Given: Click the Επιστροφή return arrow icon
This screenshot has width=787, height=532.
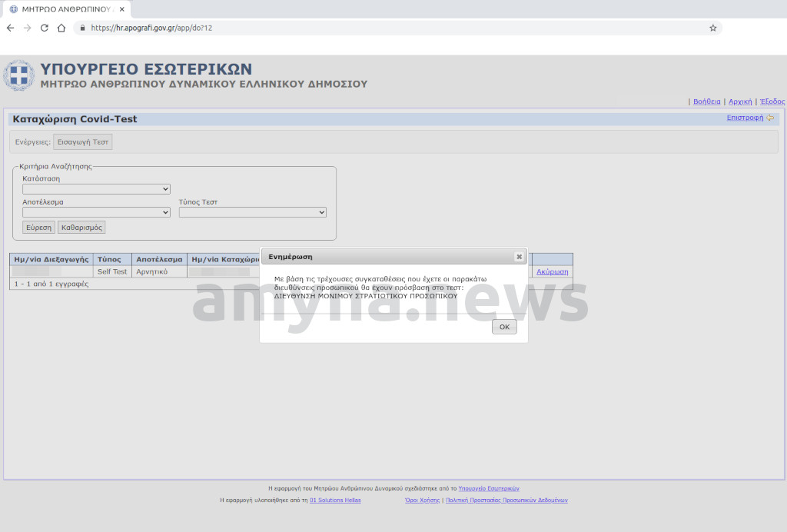Looking at the screenshot, I should pos(770,118).
